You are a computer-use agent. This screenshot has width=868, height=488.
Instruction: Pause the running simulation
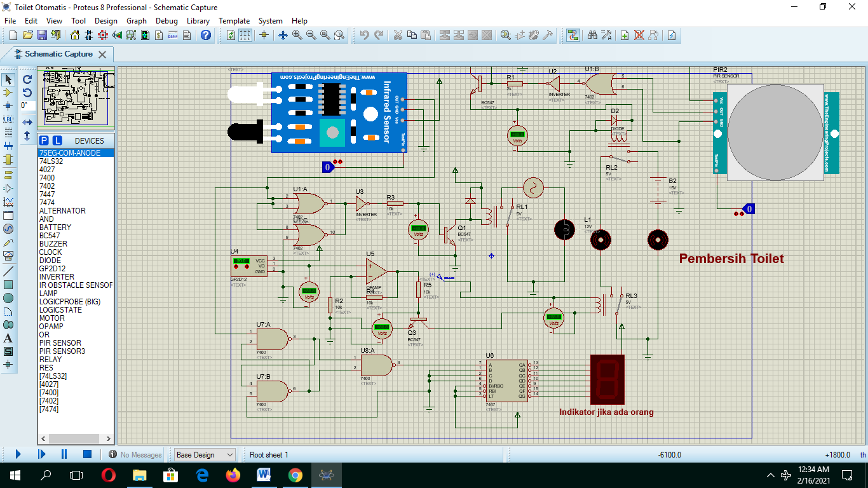64,454
